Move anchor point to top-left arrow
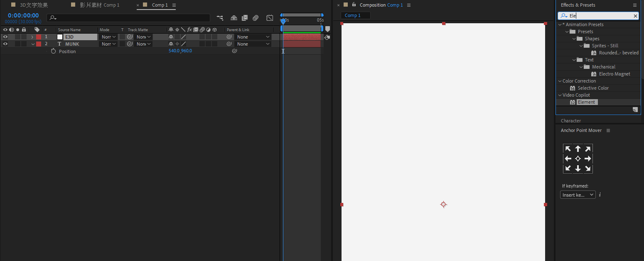 (x=568, y=149)
